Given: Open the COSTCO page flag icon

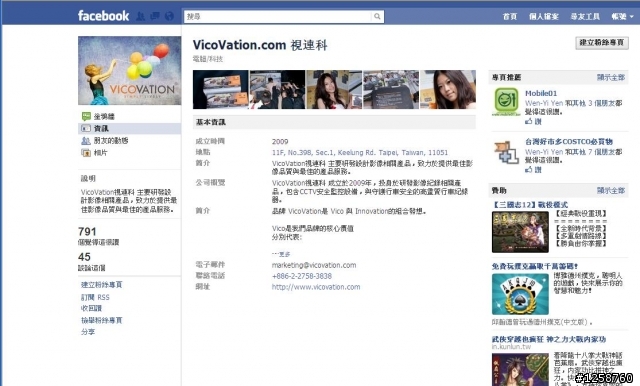Looking at the screenshot, I should (506, 152).
